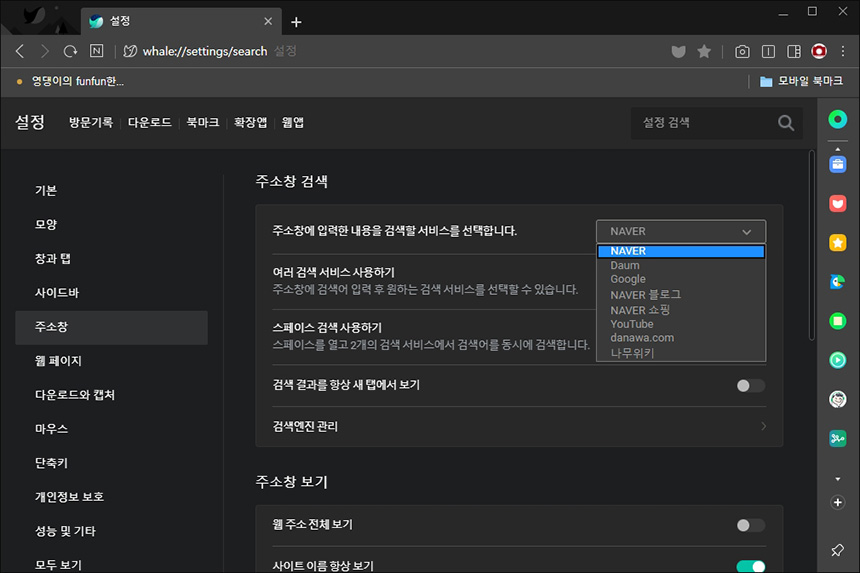Screen dimensions: 860x573
Task: Open 개인정보 보호 settings category
Action: coord(111,497)
